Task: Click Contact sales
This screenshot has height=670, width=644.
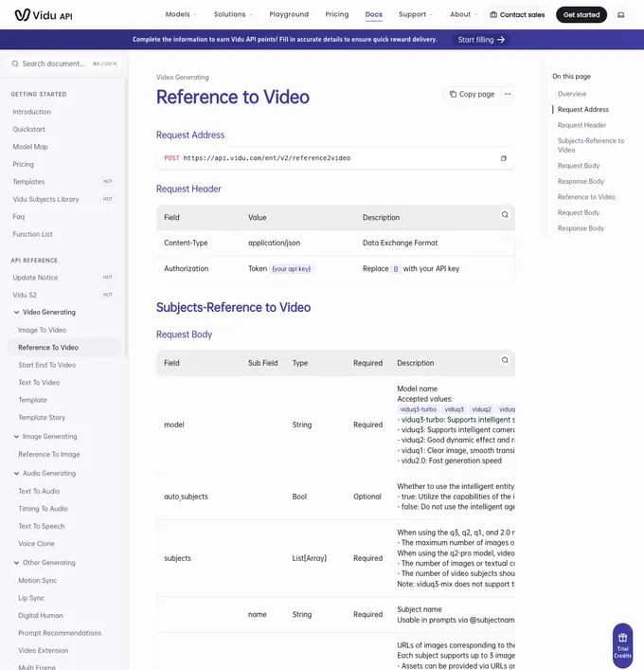Action: (517, 15)
